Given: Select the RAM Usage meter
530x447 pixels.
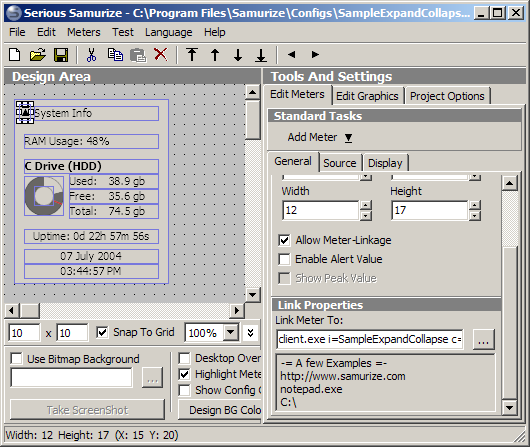Looking at the screenshot, I should (x=91, y=141).
